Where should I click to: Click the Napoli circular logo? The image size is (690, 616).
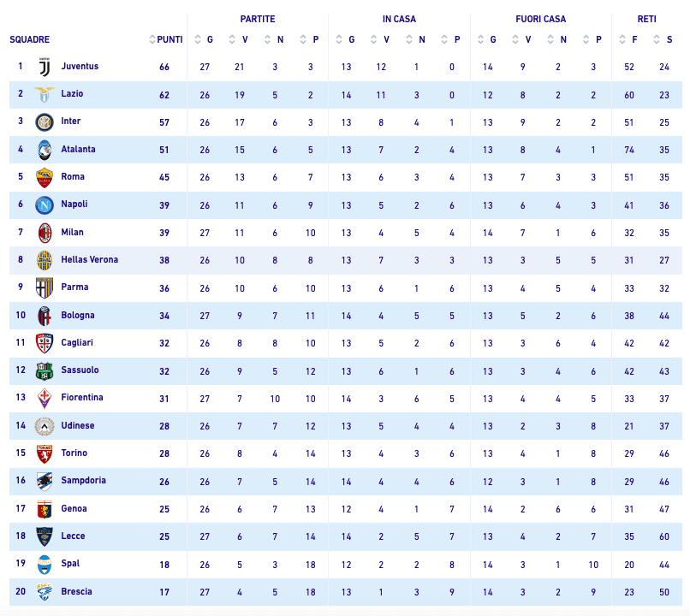(x=45, y=205)
